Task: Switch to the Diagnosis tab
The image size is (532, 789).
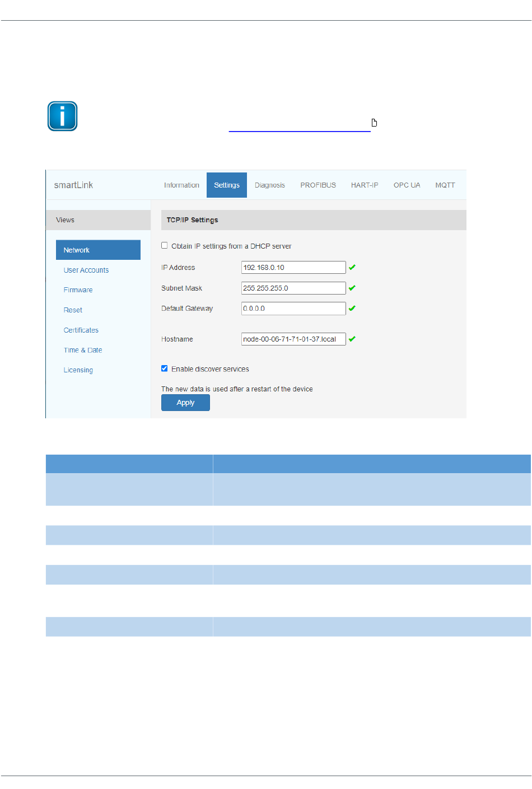Action: click(269, 185)
